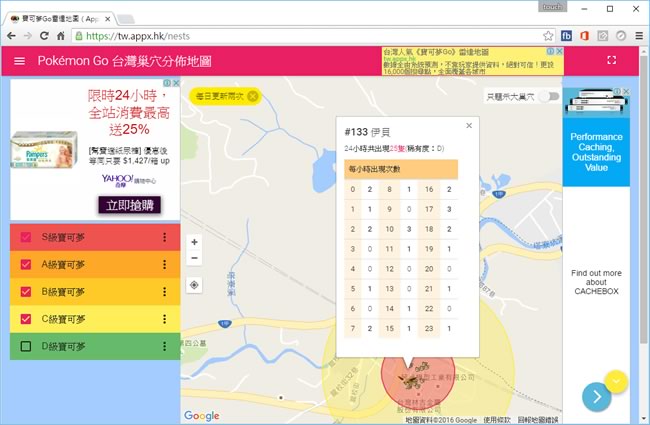
Task: Click the 使用條款 map link
Action: tap(497, 420)
